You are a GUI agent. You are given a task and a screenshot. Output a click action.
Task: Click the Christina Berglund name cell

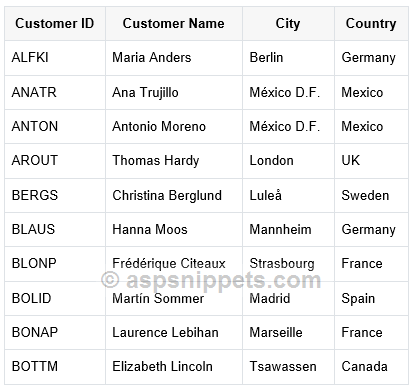[174, 195]
